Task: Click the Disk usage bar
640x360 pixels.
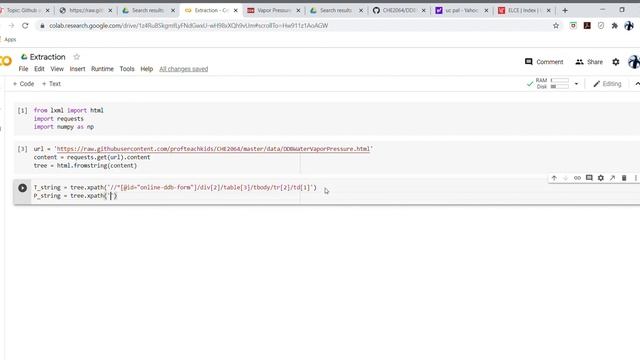Action: click(560, 87)
